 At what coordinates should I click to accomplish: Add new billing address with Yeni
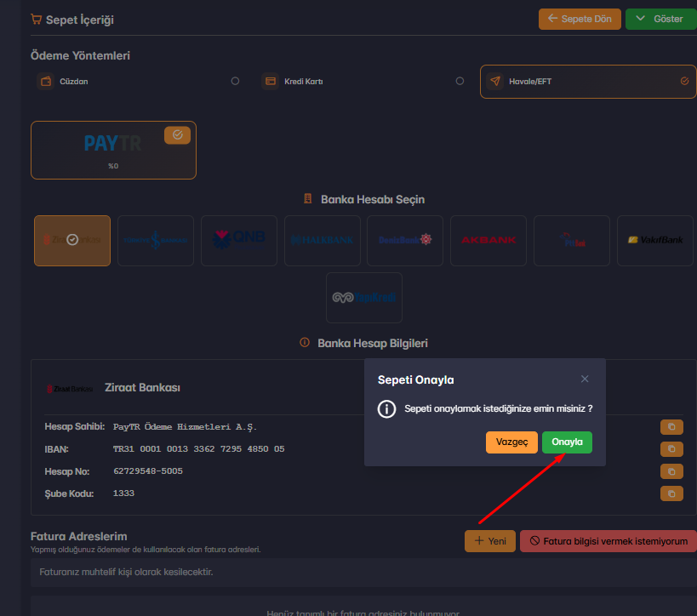pos(490,541)
